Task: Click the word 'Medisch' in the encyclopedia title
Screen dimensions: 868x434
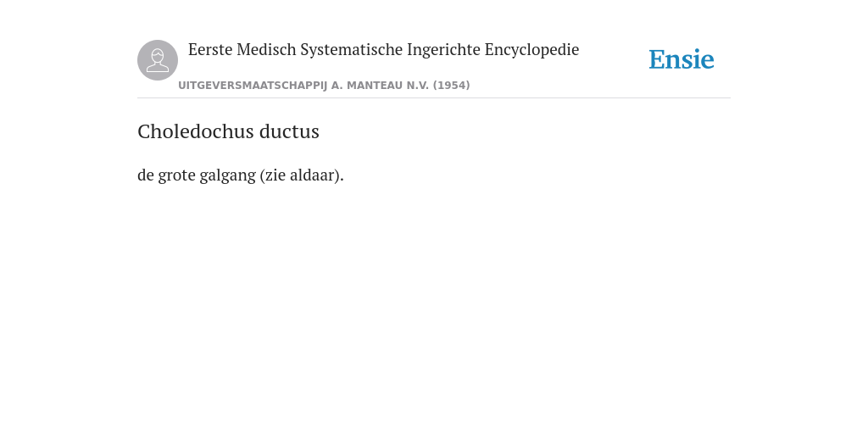Action: [x=266, y=49]
